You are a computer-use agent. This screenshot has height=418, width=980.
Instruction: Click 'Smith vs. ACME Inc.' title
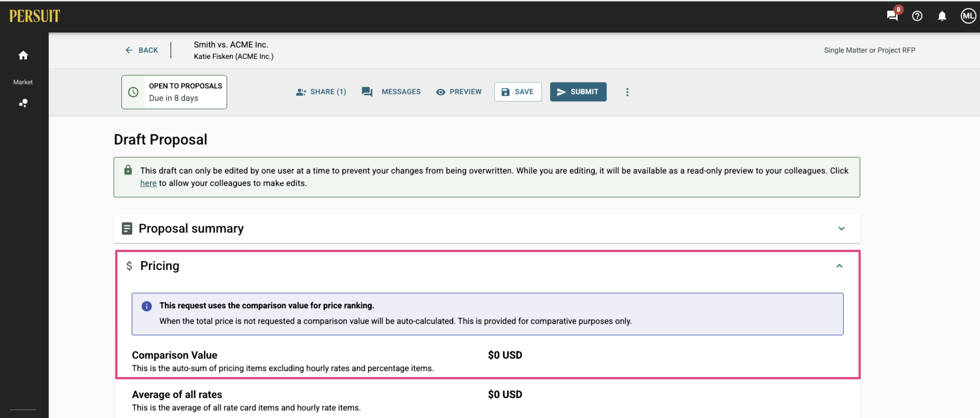(x=231, y=45)
